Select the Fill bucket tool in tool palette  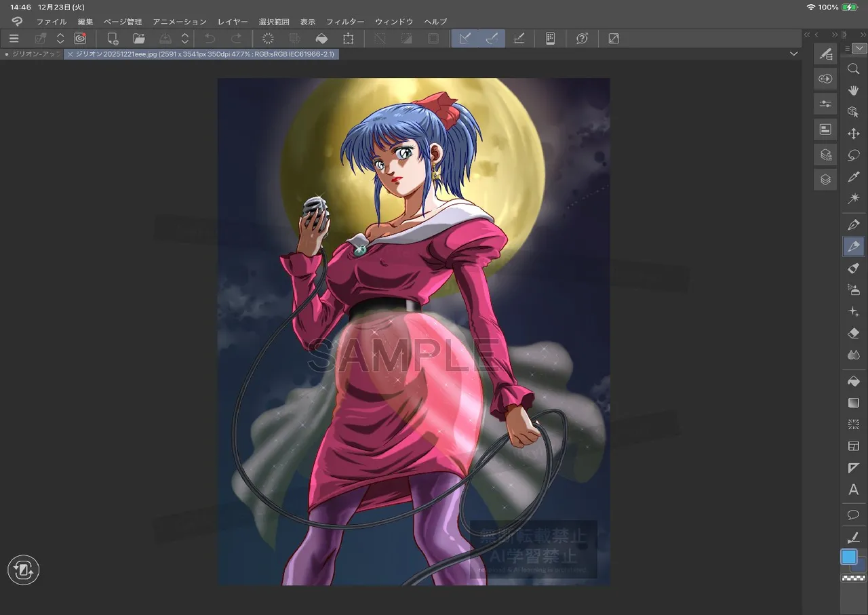[853, 382]
